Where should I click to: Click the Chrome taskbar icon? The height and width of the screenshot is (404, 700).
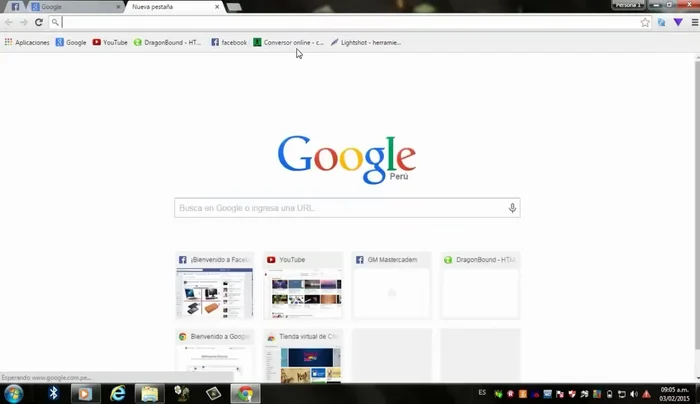(245, 393)
